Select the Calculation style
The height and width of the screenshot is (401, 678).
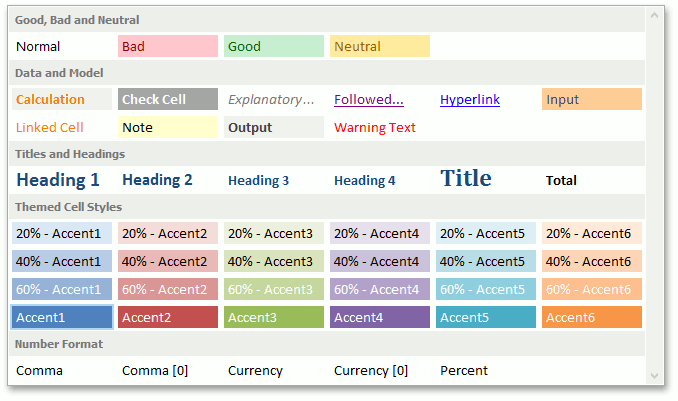pos(61,100)
